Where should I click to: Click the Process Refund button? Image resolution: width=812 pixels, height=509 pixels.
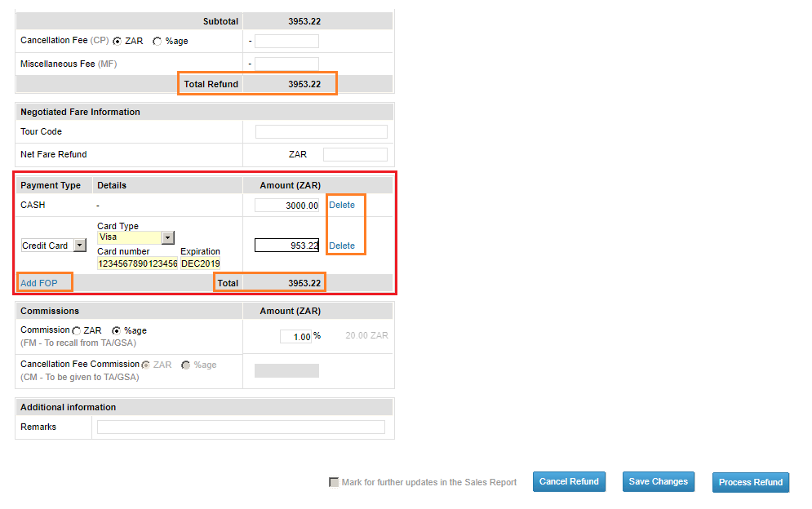(x=750, y=481)
